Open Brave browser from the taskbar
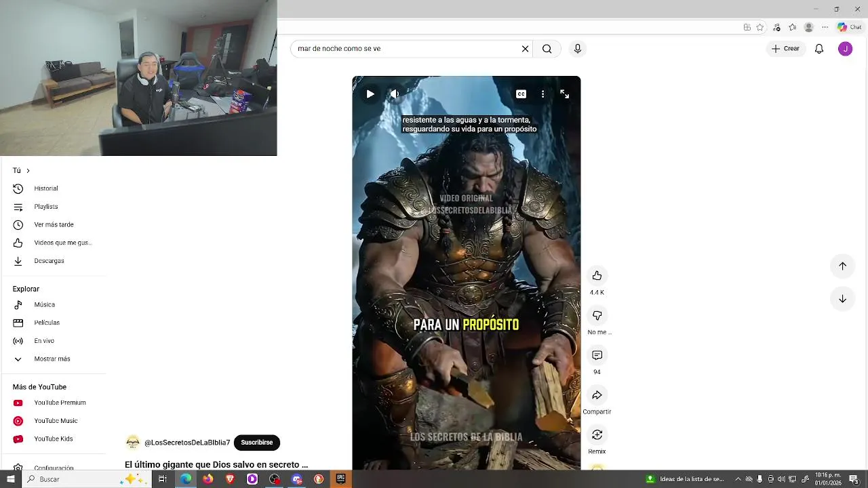Viewport: 868px width, 488px height. coord(230,479)
